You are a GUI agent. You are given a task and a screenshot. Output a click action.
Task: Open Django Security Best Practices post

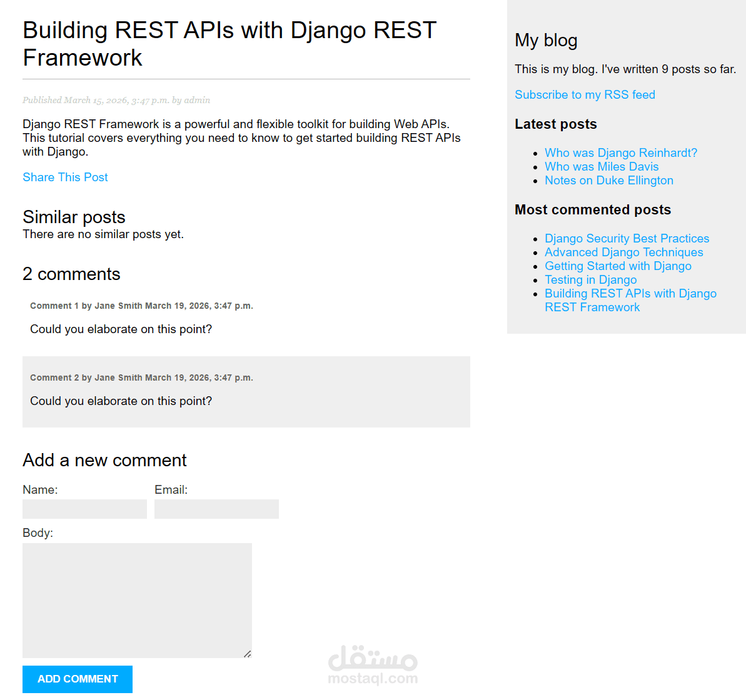[x=627, y=238]
